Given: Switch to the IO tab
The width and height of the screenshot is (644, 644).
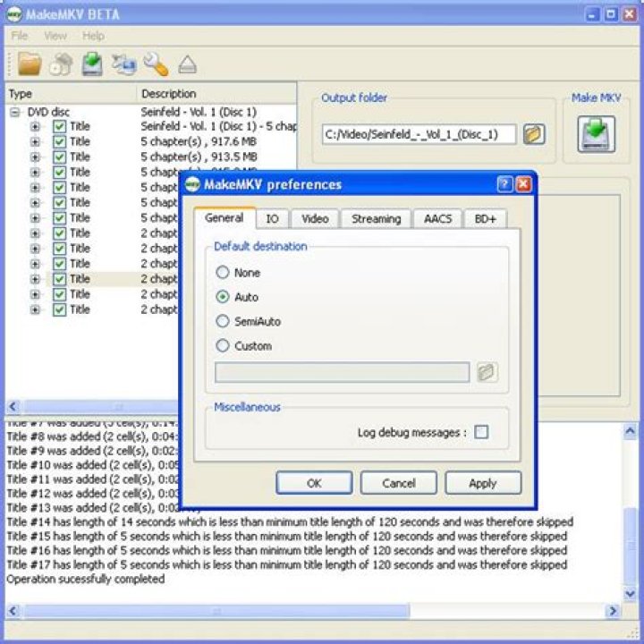Looking at the screenshot, I should 272,218.
